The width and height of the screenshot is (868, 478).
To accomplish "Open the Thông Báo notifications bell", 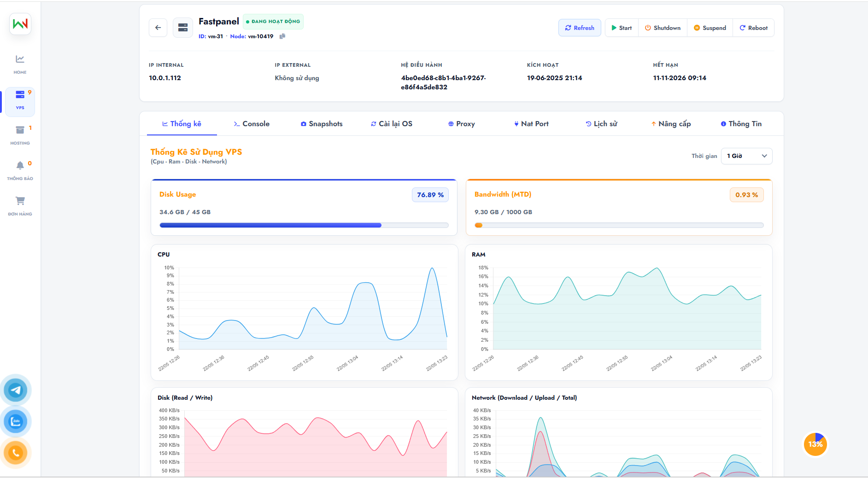I will pyautogui.click(x=20, y=171).
